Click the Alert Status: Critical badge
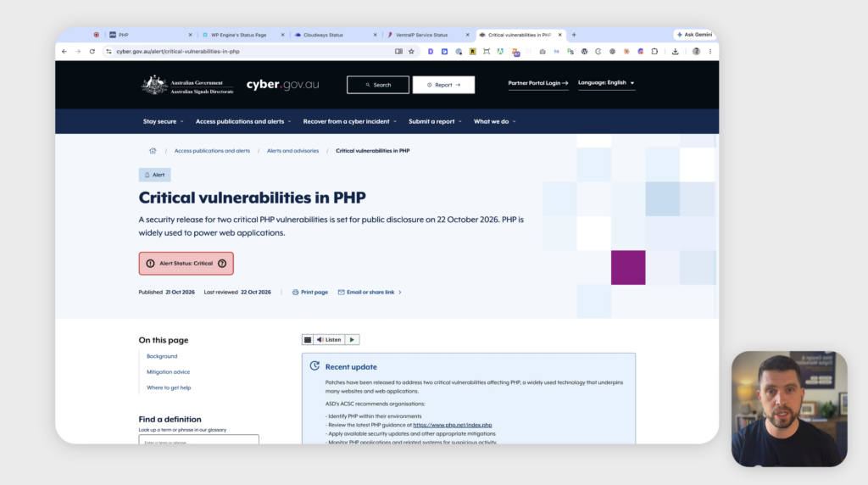Screen dimensions: 868x485 point(186,264)
